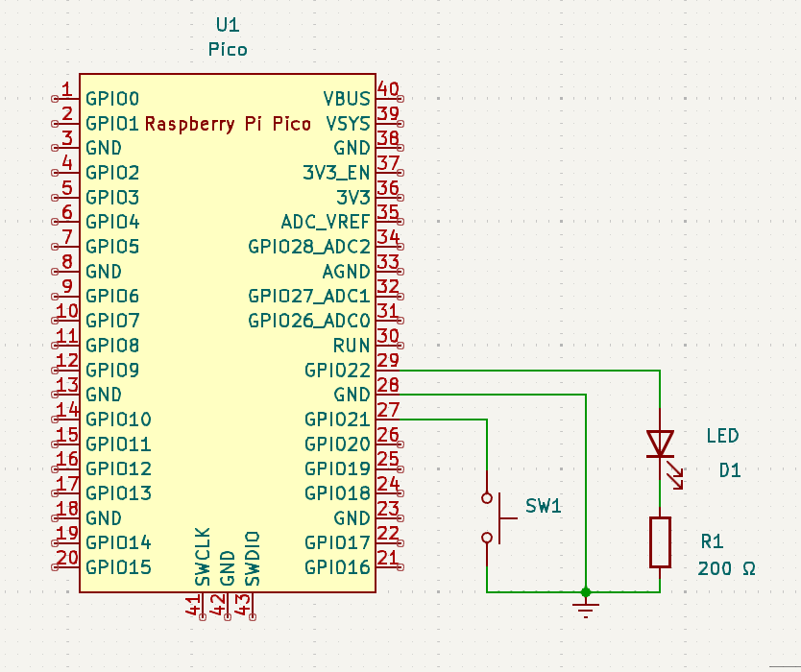The height and width of the screenshot is (672, 801).
Task: Select the LED value label near D1
Action: point(723,436)
